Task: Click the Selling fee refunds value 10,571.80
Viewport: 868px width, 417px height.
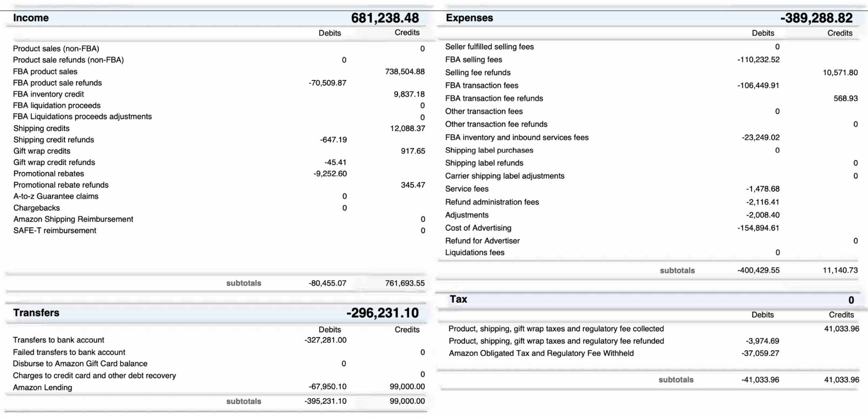Action: (x=840, y=73)
